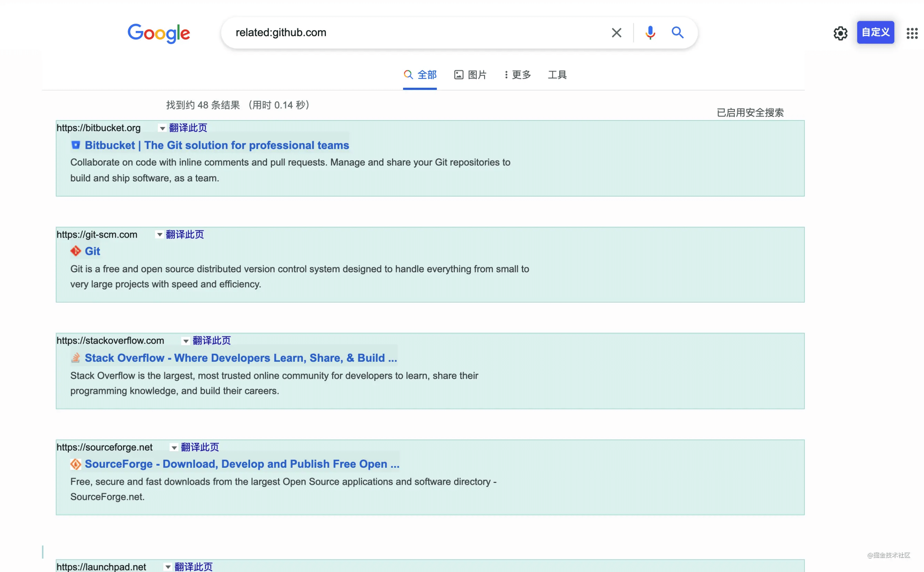Switch to the 图片 tab
Viewport: 924px width, 572px height.
tap(470, 75)
